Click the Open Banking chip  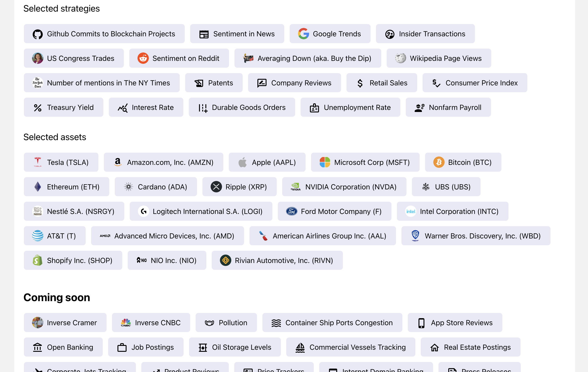click(x=63, y=347)
